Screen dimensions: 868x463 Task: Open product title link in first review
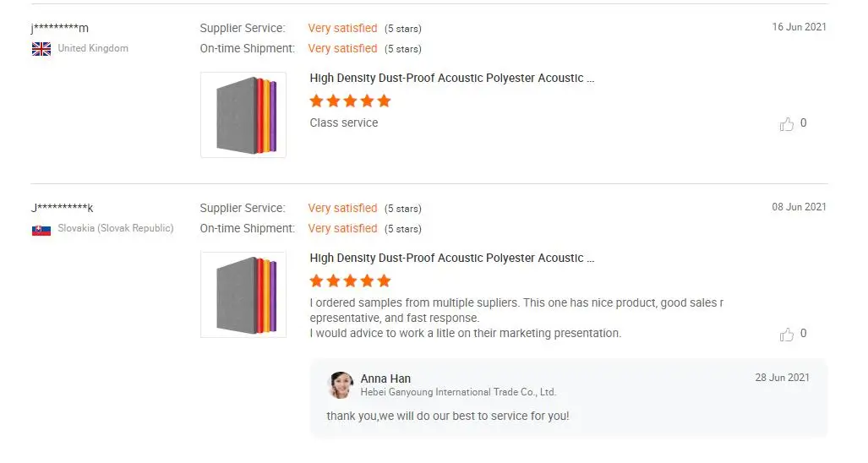[452, 79]
